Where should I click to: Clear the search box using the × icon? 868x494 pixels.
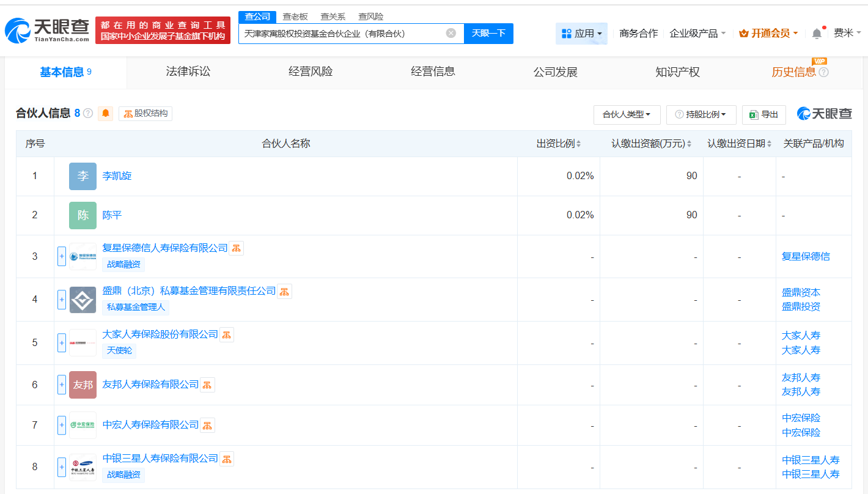[451, 33]
